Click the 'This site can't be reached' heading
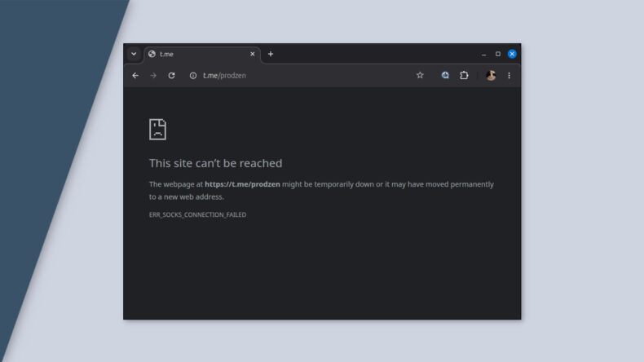Viewport: 644px width, 362px height. tap(216, 163)
